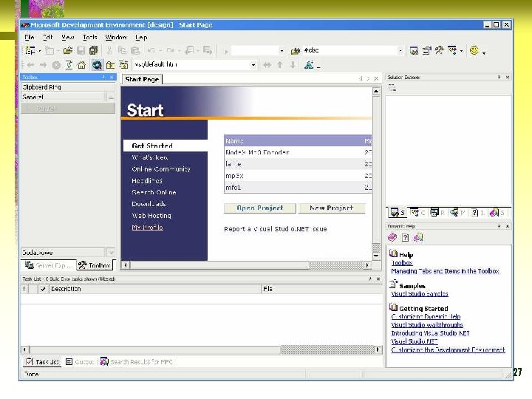Toggle the checkmark column header in Task List
Screen dimensions: 532x399
click(x=43, y=289)
